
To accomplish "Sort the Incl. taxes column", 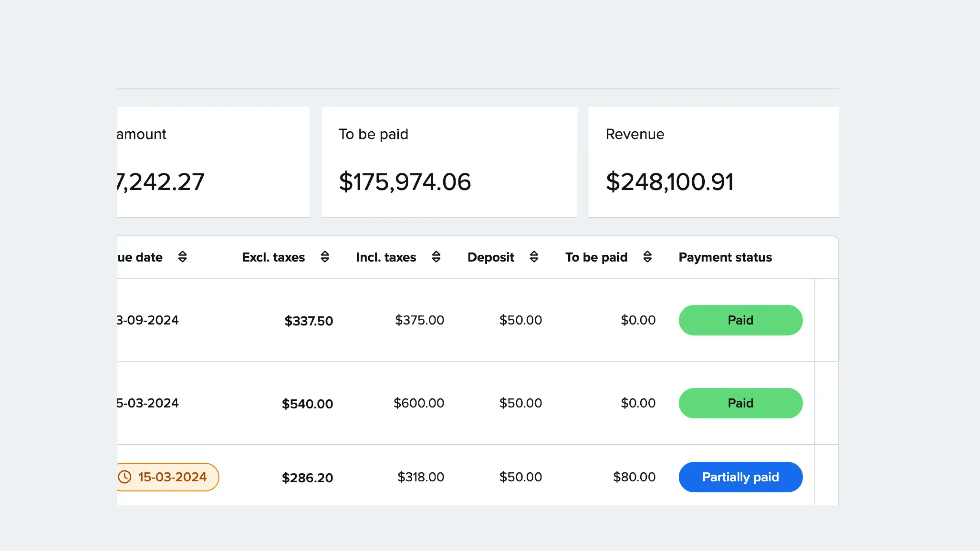I will (x=436, y=257).
